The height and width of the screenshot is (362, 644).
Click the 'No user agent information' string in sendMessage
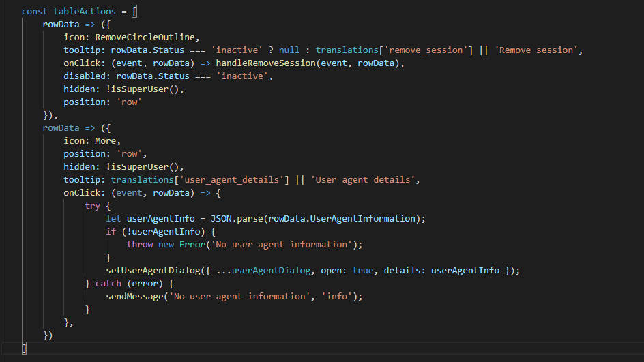point(239,297)
